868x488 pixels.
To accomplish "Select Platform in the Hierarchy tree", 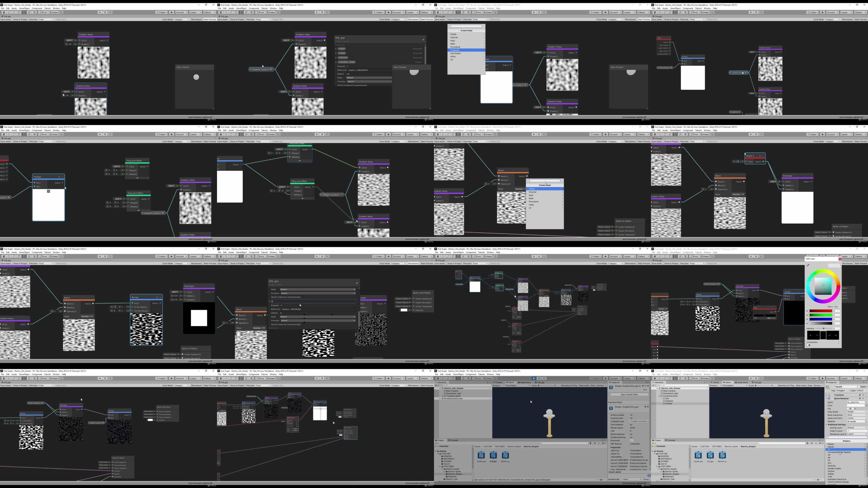I will point(669,401).
